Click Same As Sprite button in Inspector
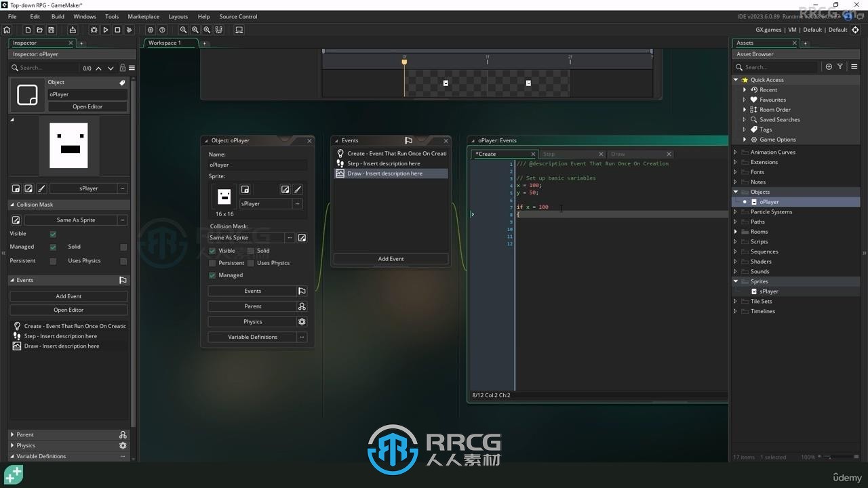 75,220
